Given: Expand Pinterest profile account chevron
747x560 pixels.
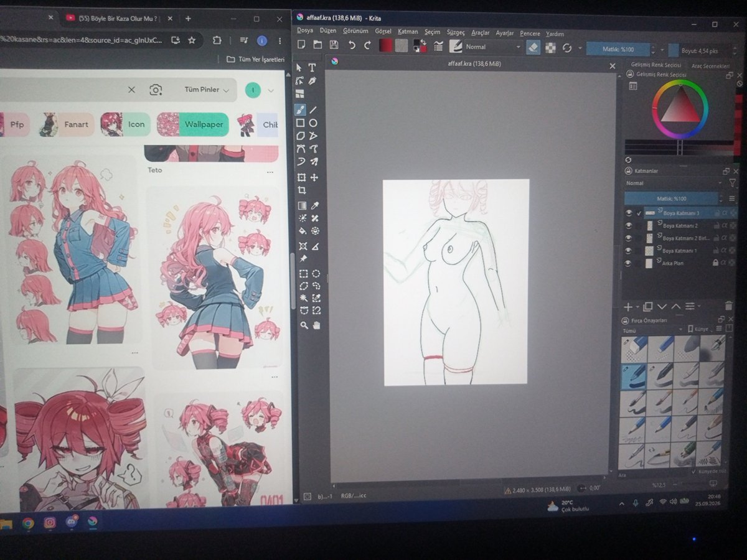Looking at the screenshot, I should click(271, 91).
